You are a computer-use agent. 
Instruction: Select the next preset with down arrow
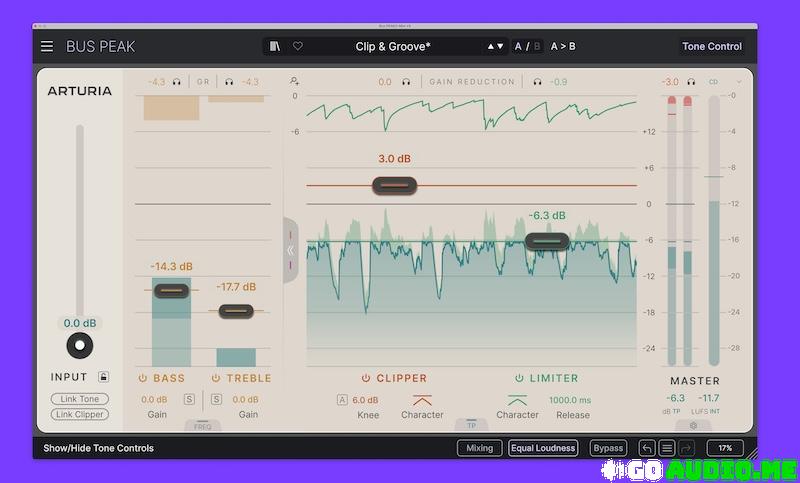click(501, 46)
